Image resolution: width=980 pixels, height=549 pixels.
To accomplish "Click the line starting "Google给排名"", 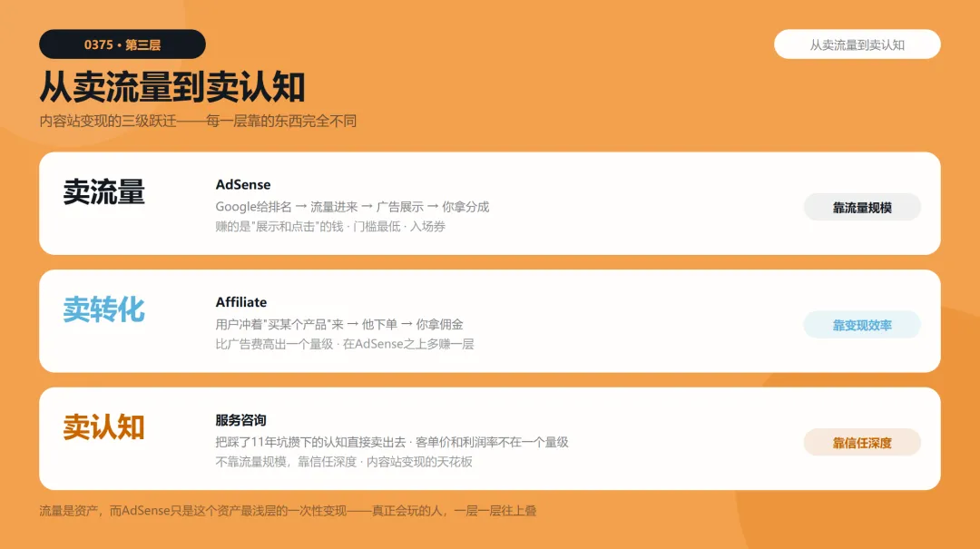I will click(352, 206).
